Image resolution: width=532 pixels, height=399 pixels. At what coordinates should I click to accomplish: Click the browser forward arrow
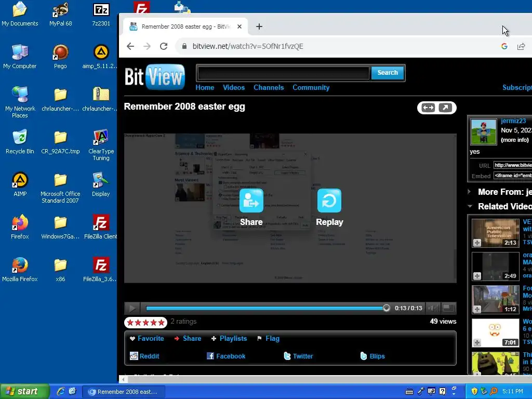tap(147, 46)
